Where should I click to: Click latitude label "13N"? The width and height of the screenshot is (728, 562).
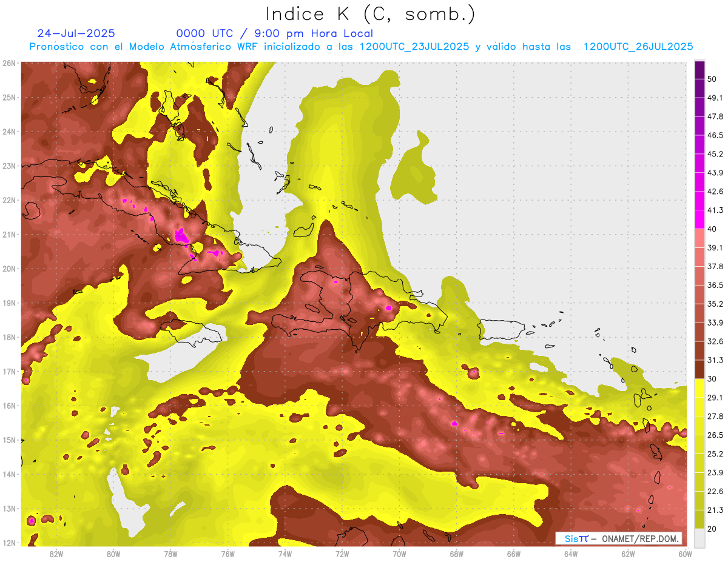(8, 509)
